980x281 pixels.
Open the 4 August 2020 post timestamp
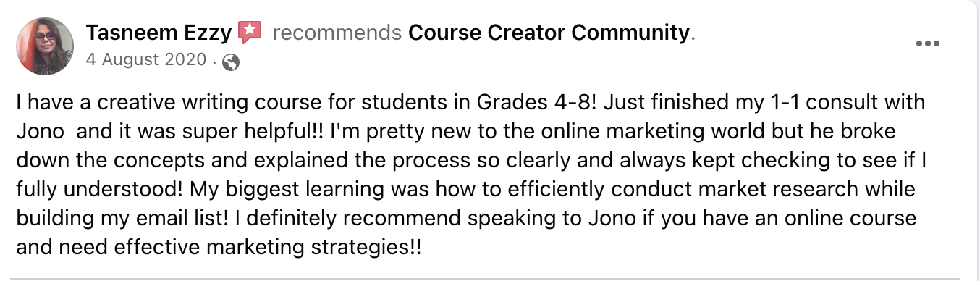pyautogui.click(x=147, y=60)
